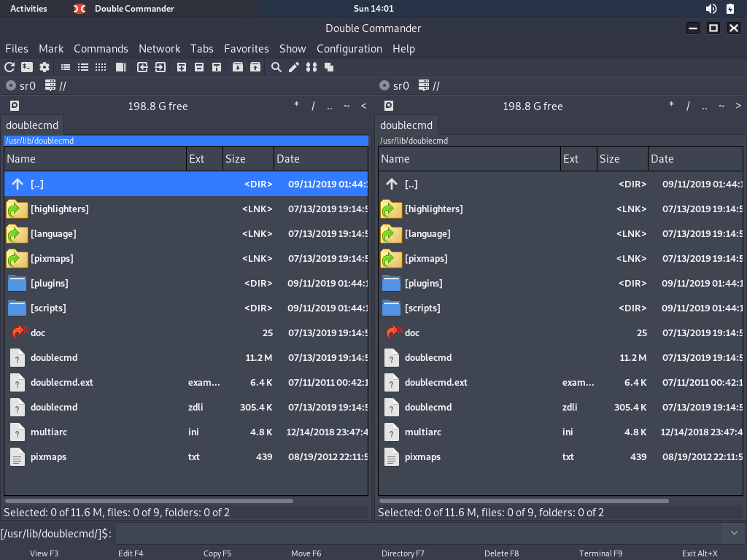
Task: Click the synchronize directories toolbar icon
Action: pos(311,67)
